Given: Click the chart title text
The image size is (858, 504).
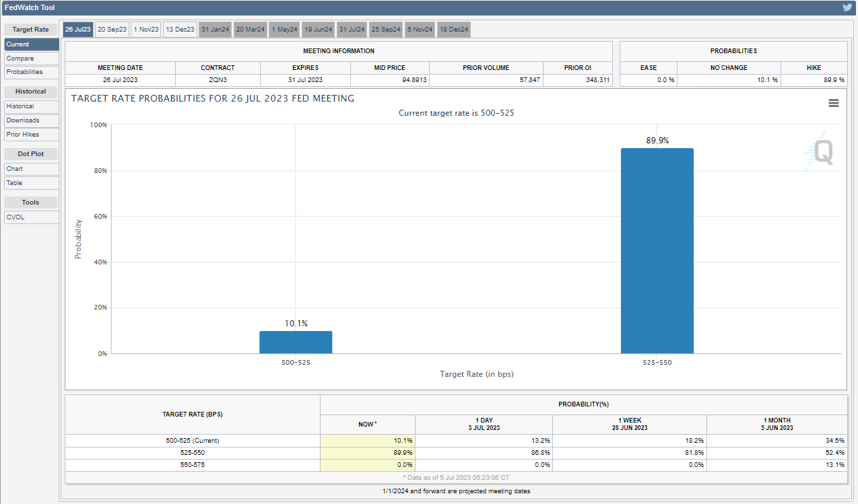Looking at the screenshot, I should (213, 98).
